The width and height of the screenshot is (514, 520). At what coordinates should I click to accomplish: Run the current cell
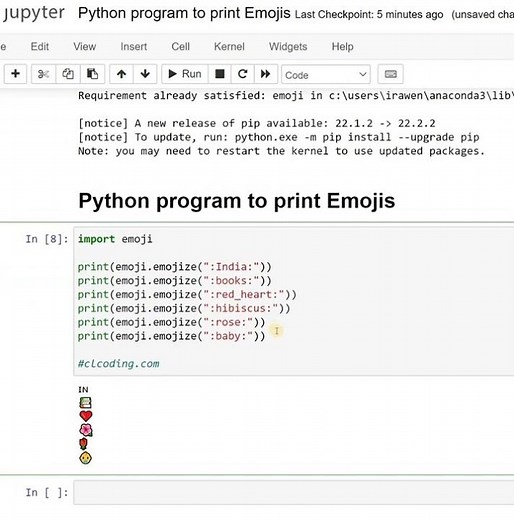click(185, 74)
